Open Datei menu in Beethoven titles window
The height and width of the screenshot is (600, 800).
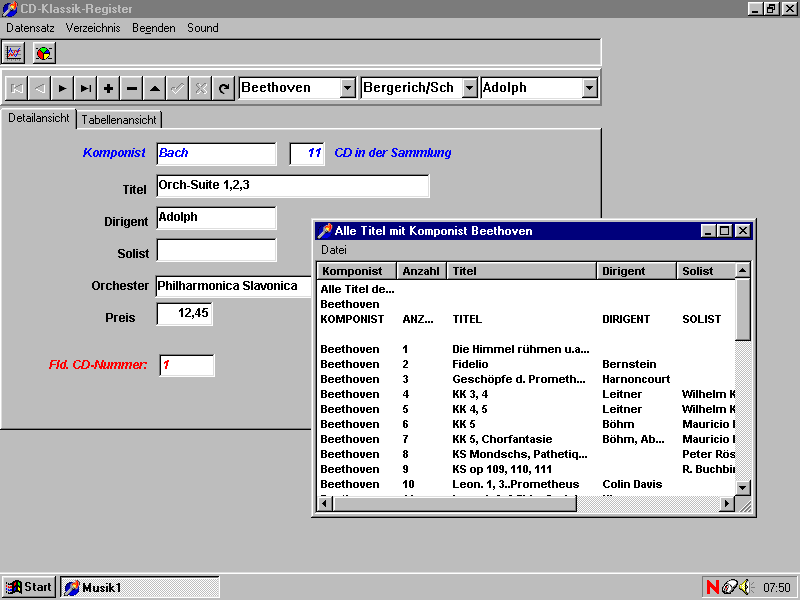click(333, 249)
